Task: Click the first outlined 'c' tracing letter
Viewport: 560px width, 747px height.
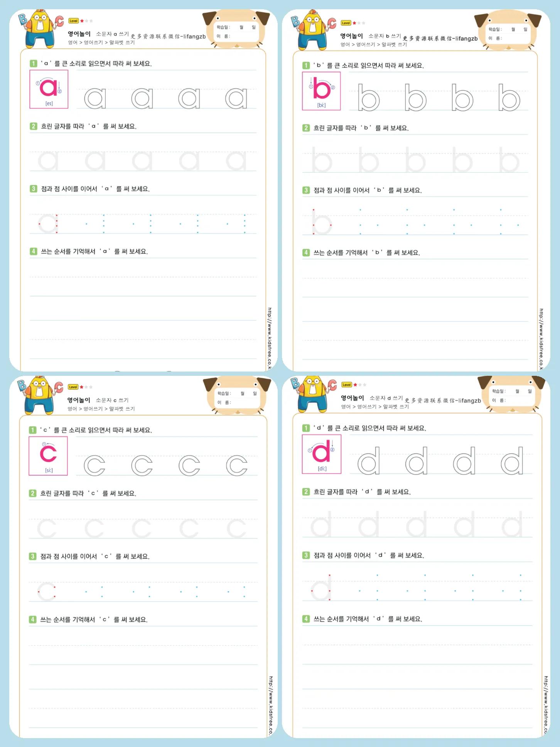Action: (94, 465)
